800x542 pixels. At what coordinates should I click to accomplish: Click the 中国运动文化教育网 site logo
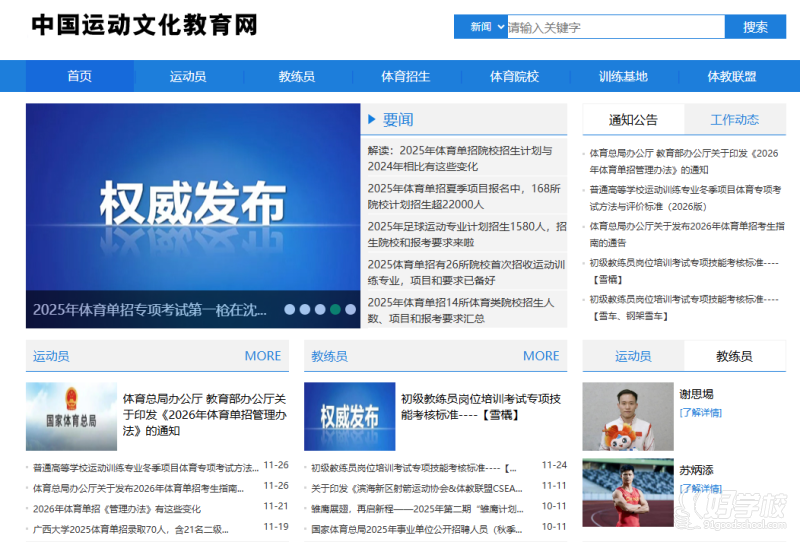[145, 26]
